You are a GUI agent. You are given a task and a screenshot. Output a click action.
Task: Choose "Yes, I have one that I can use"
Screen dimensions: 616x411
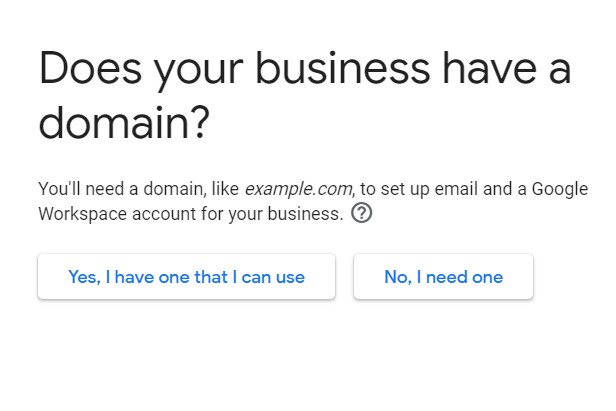186,277
